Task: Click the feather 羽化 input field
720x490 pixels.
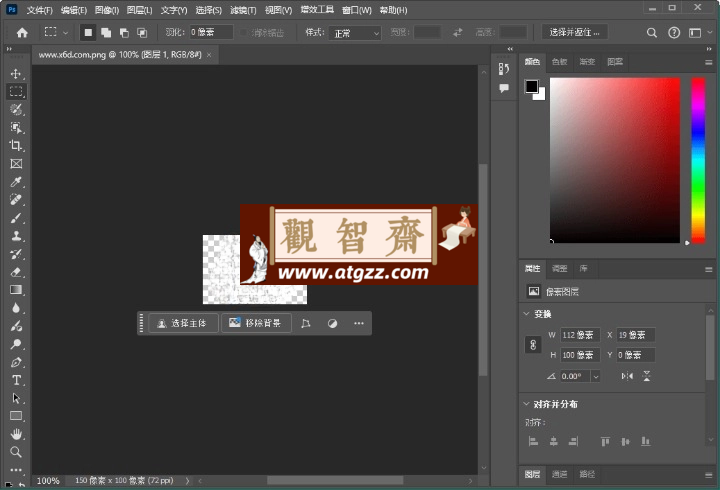Action: point(212,32)
